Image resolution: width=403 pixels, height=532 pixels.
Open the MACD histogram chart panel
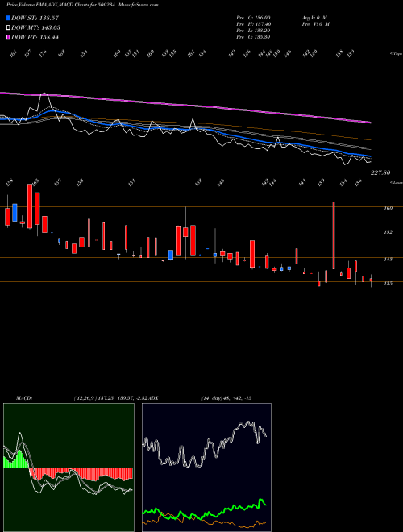tap(69, 468)
